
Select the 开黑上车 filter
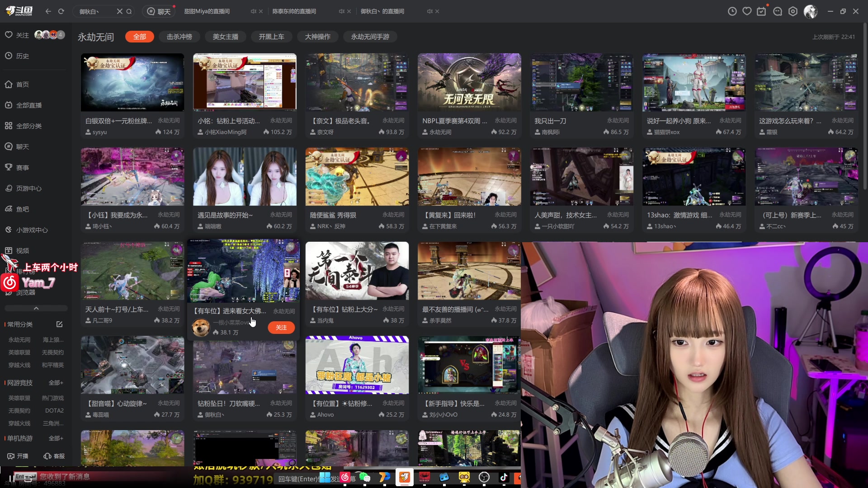tap(272, 37)
